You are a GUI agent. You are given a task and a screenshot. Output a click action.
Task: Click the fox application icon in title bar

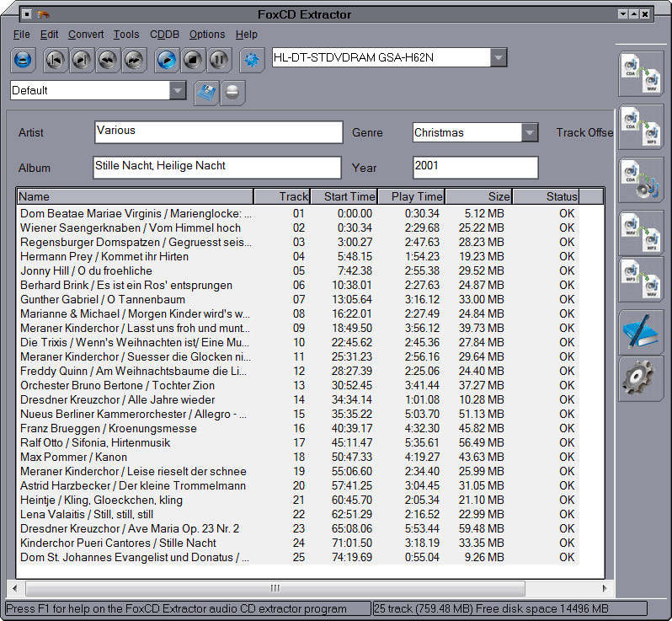[43, 14]
